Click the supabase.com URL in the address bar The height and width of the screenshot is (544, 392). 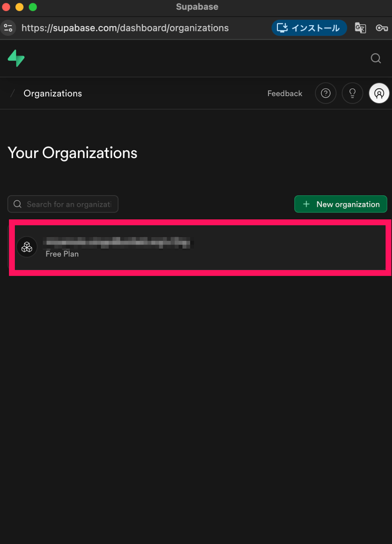(125, 28)
